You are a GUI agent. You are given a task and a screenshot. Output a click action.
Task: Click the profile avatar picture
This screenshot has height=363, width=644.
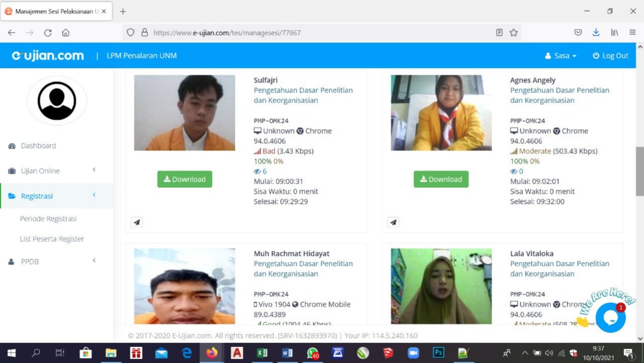tap(57, 101)
